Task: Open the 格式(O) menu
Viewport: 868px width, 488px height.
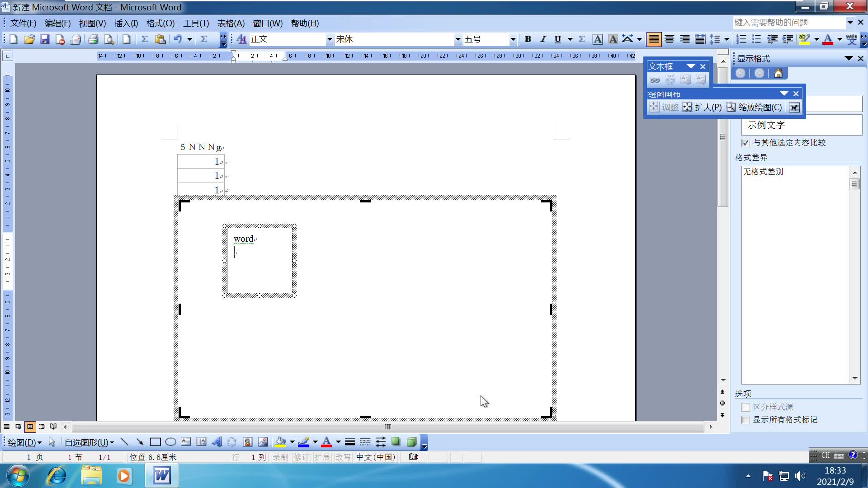Action: (160, 23)
